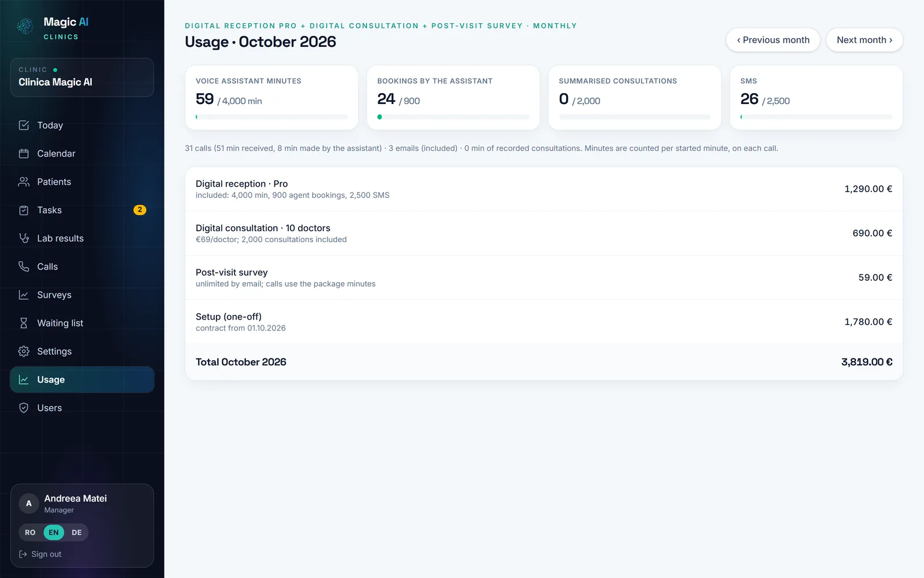Click the 'contract from 01.10.2026' text
The image size is (924, 578).
coord(241,328)
